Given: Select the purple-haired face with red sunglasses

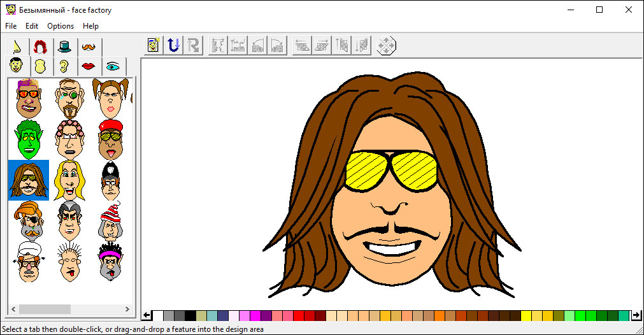Looking at the screenshot, I should coord(28,99).
